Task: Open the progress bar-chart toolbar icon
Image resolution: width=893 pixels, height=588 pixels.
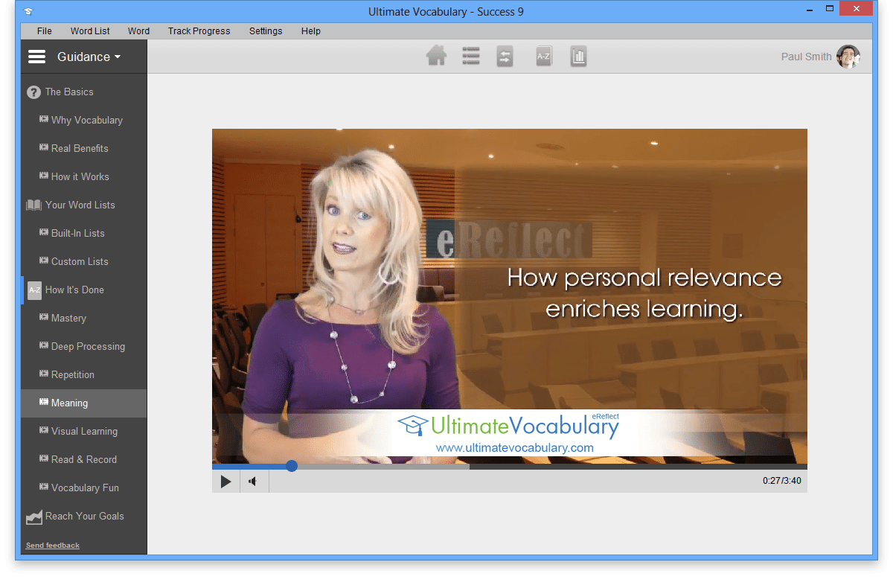Action: [x=579, y=57]
